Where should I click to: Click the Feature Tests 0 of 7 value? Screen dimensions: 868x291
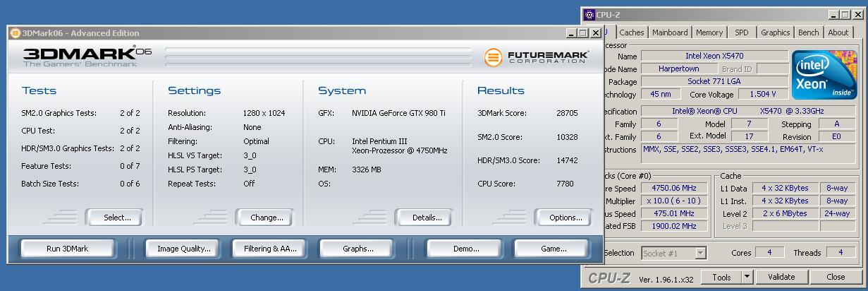coord(130,166)
